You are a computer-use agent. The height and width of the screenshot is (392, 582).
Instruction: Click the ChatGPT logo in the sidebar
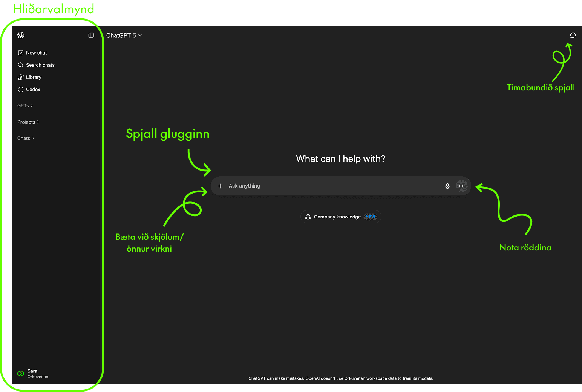tap(21, 35)
